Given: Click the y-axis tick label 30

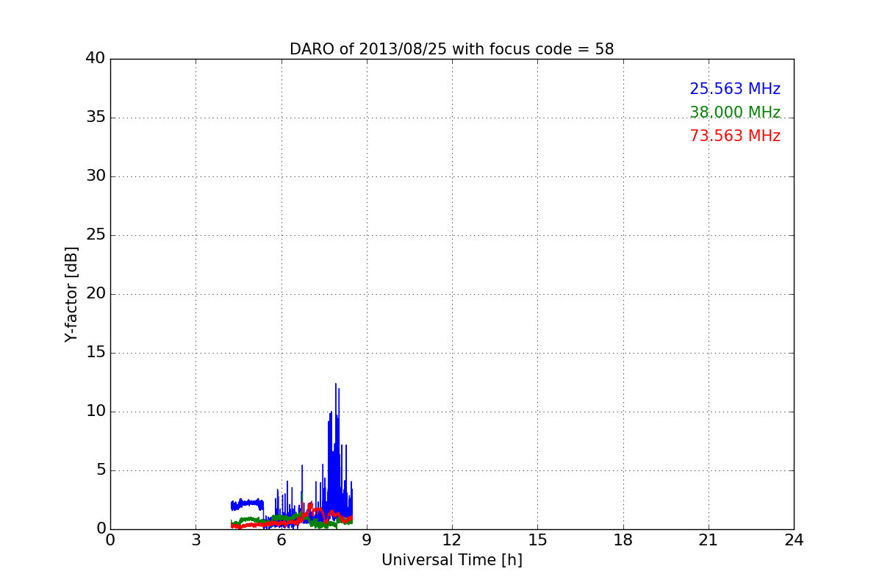Looking at the screenshot, I should click(96, 176).
